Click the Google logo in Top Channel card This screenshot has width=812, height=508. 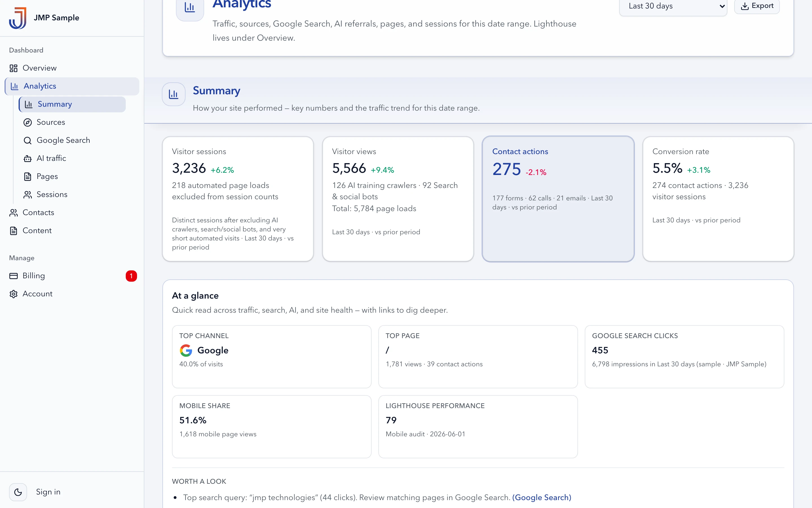click(x=186, y=351)
